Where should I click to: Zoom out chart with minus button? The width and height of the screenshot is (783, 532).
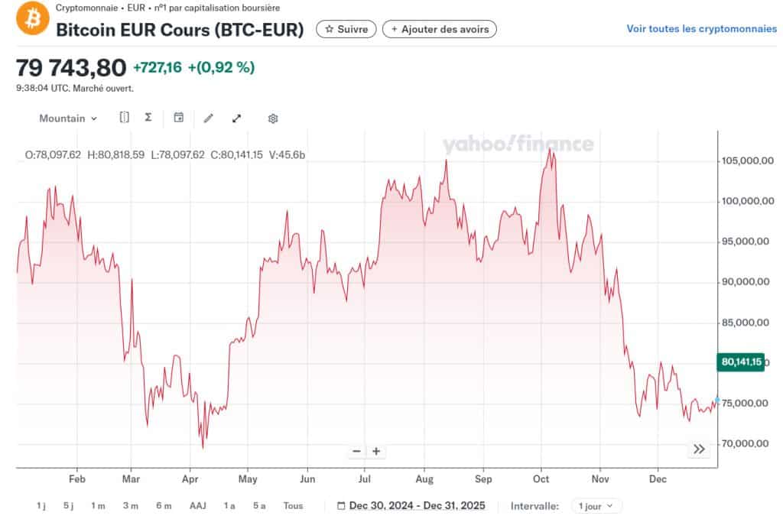tap(356, 451)
